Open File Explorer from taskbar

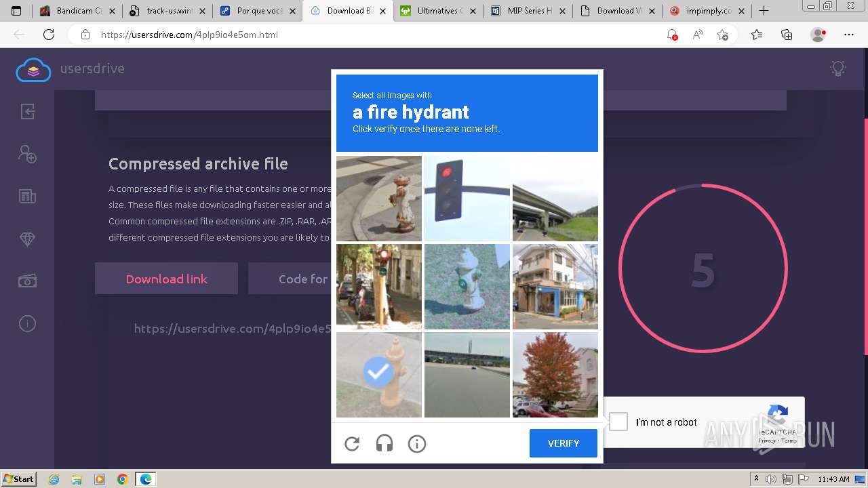(77, 479)
